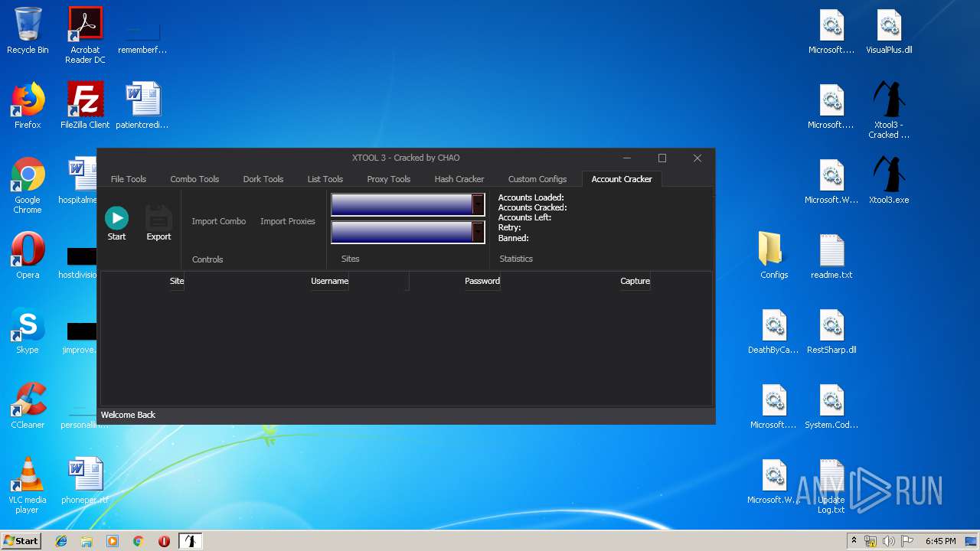Select the VisualPlus.dll file icon
This screenshot has height=551, width=980.
[x=889, y=31]
